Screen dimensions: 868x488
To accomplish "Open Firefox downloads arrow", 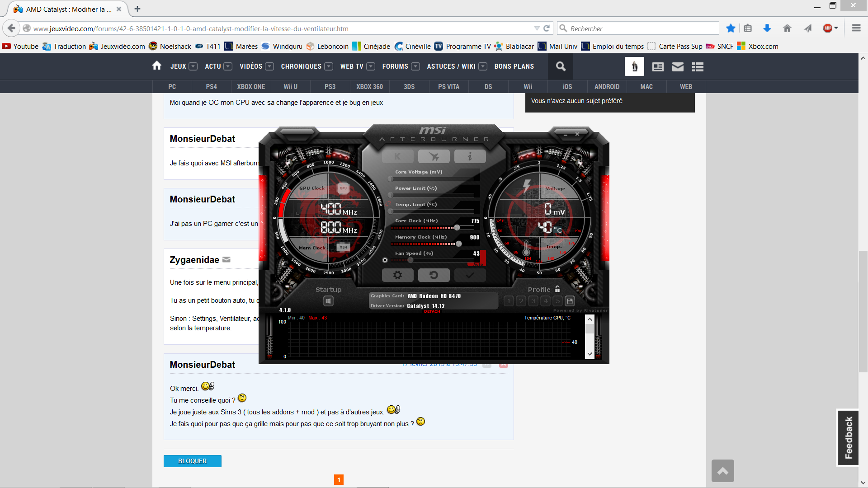I will tap(767, 28).
